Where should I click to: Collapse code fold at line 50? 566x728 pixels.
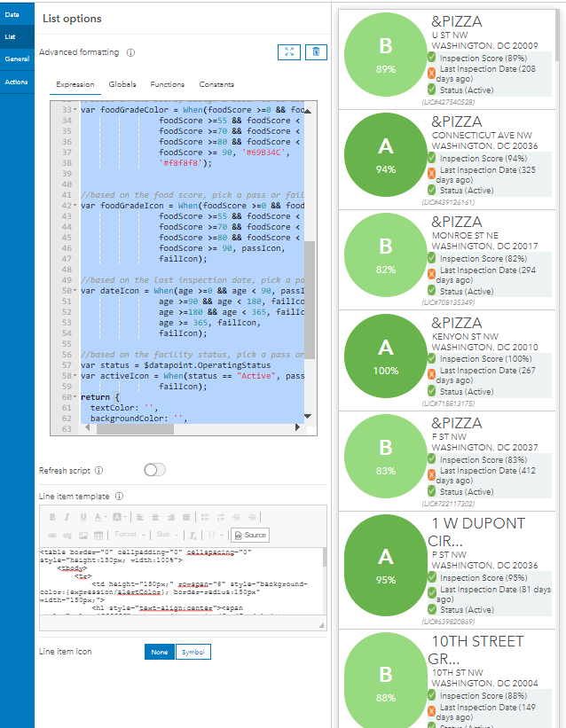(x=75, y=291)
